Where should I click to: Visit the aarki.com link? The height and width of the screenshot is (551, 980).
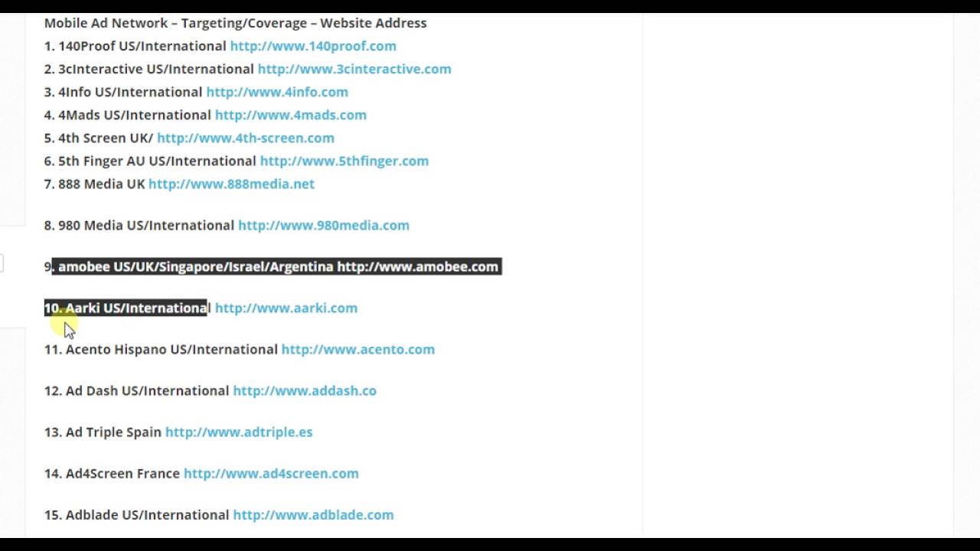pyautogui.click(x=286, y=308)
